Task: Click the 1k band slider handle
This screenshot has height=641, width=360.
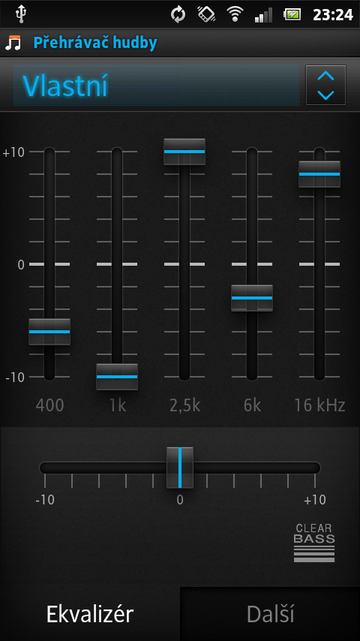Action: tap(117, 377)
